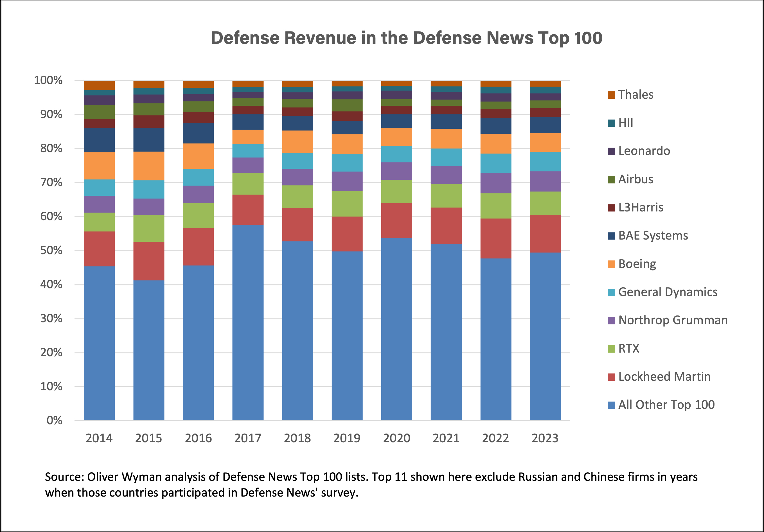Image resolution: width=764 pixels, height=532 pixels.
Task: Select the 90% y-axis label
Action: (x=51, y=114)
